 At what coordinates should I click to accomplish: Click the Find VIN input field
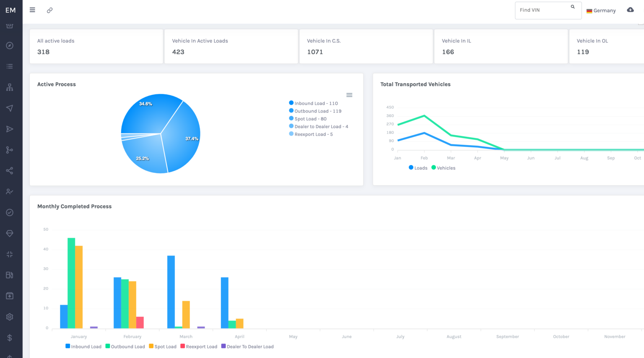coord(543,10)
